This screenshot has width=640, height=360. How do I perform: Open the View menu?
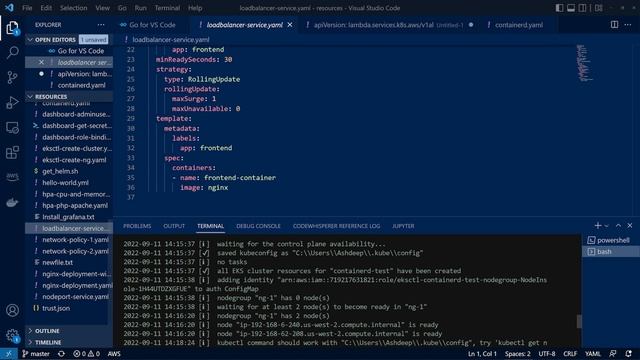[102, 8]
